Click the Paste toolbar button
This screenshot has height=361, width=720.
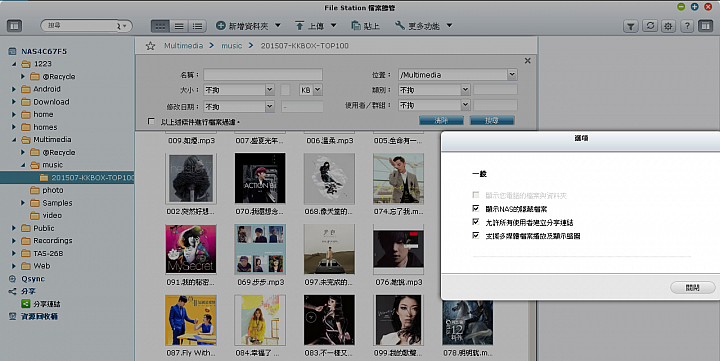366,26
